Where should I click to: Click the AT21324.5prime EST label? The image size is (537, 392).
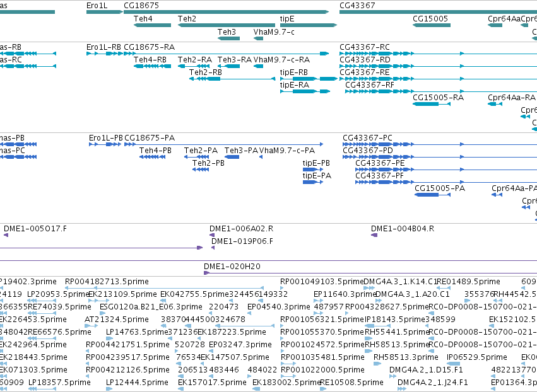(117, 320)
